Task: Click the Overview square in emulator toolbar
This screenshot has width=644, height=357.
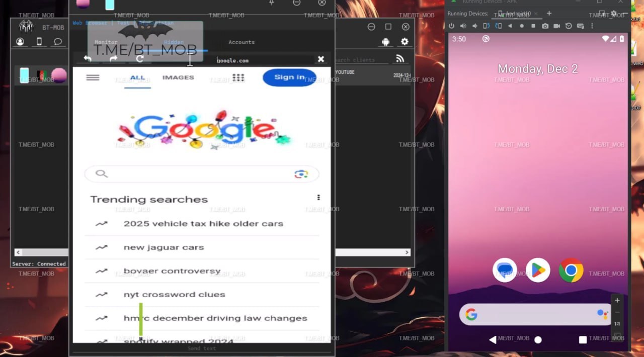Action: tap(533, 26)
